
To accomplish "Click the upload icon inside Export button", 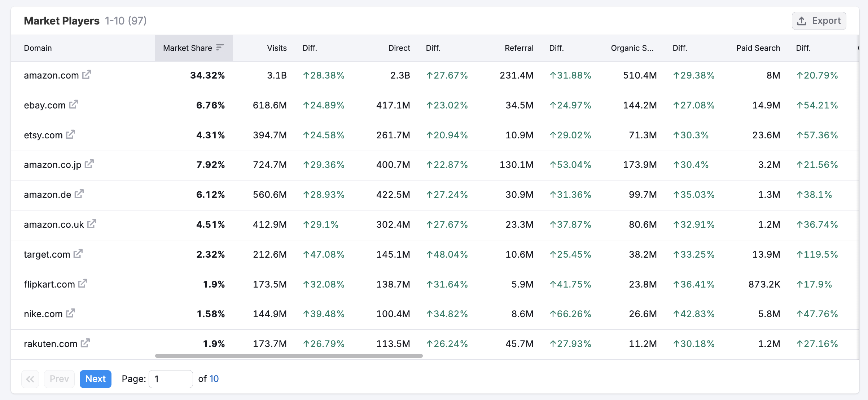I will click(x=802, y=21).
